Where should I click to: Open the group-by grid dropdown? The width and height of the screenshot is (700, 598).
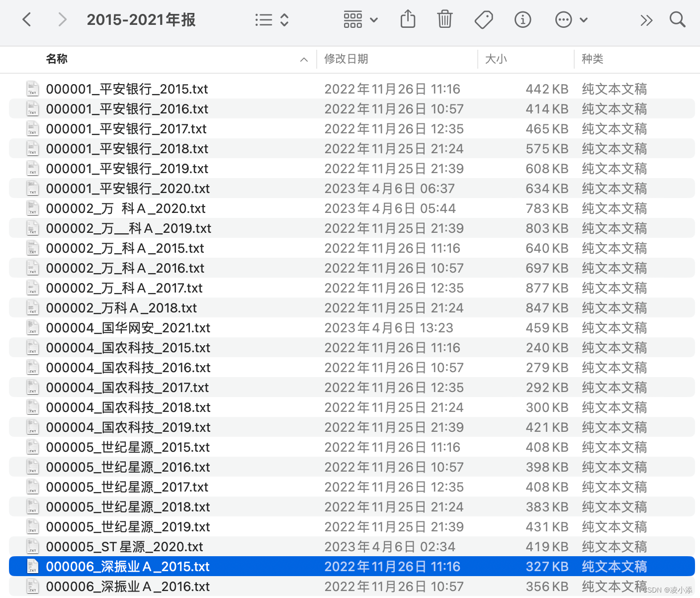361,20
